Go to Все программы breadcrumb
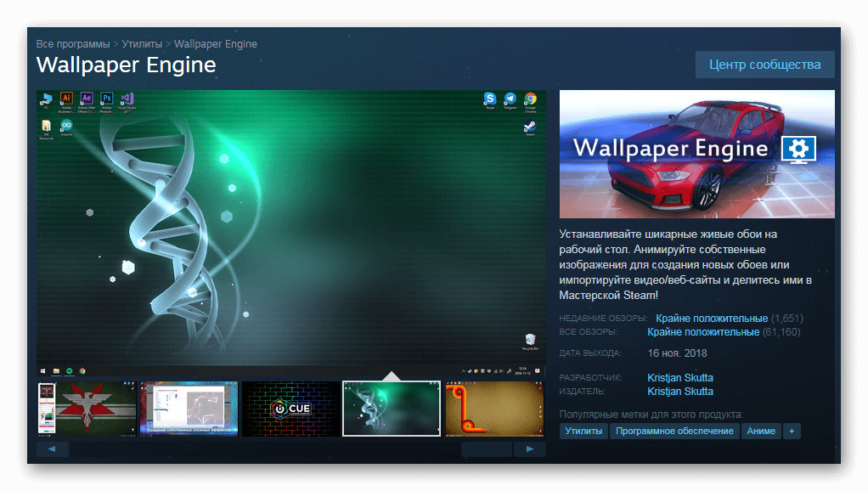The height and width of the screenshot is (491, 868). [73, 43]
